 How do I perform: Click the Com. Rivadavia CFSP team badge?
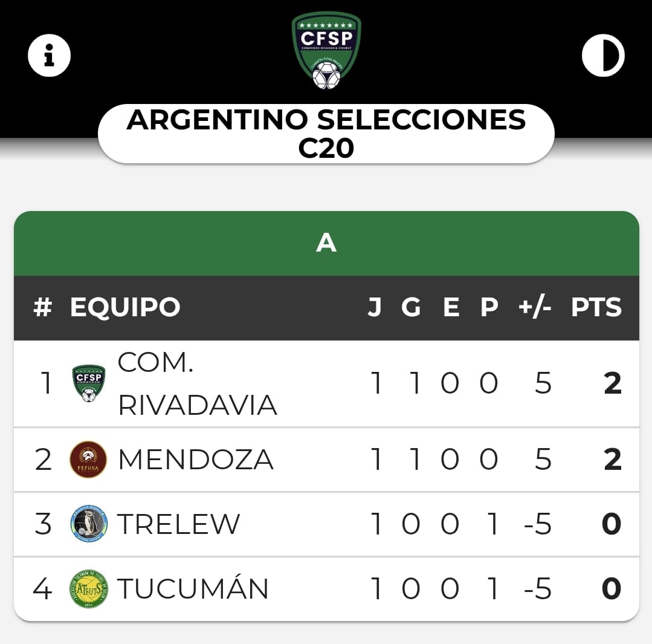tap(89, 383)
